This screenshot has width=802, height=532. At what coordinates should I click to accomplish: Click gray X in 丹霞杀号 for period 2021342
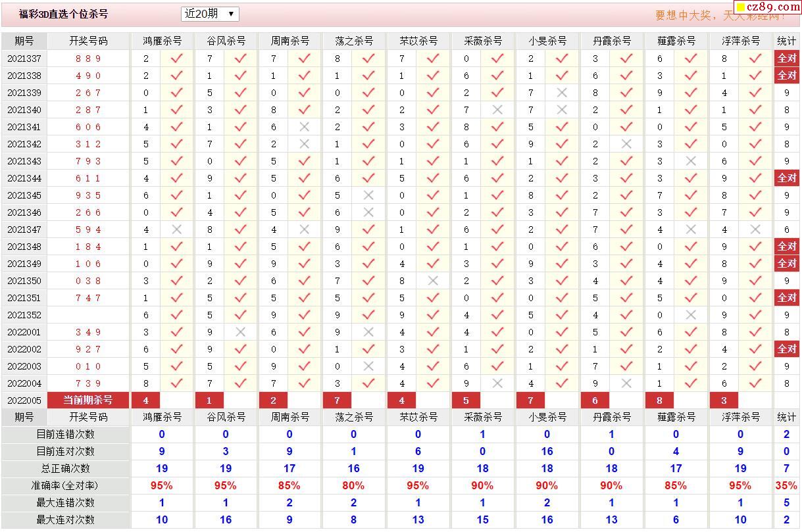626,144
